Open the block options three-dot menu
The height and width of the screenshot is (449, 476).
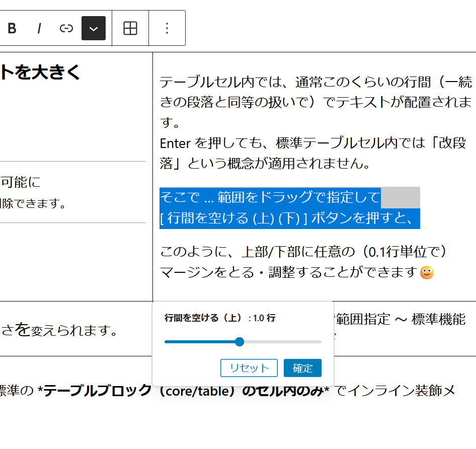pyautogui.click(x=167, y=28)
